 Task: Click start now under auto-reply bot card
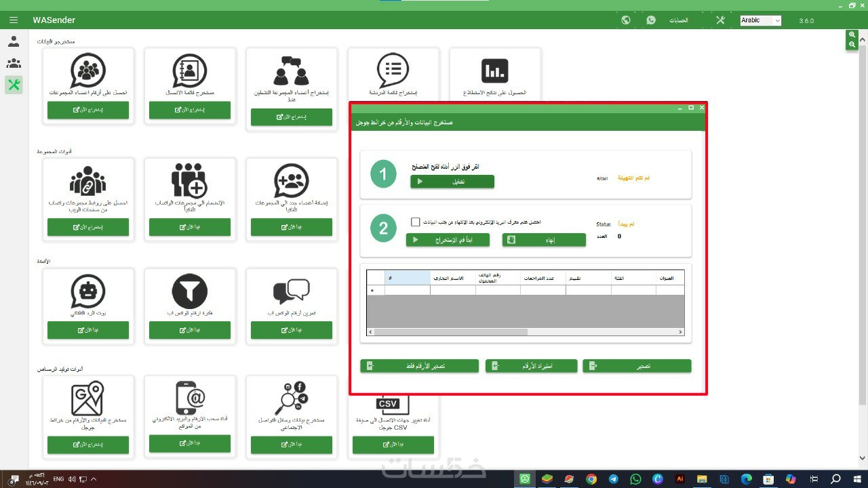click(88, 330)
